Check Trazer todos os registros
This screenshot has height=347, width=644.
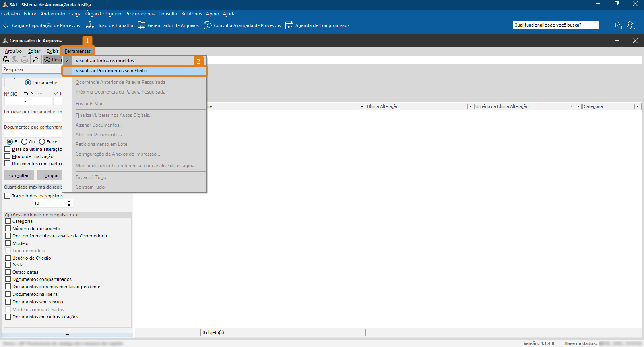(x=7, y=196)
